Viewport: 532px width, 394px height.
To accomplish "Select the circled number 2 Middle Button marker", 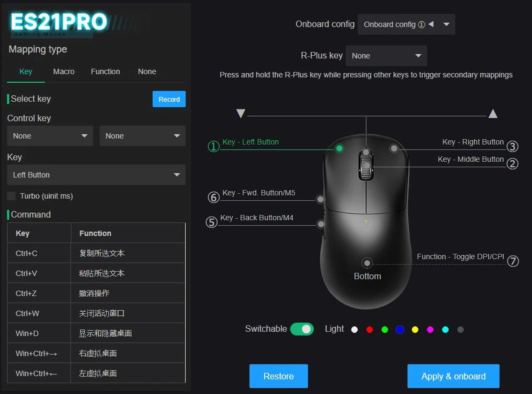I will pos(512,163).
